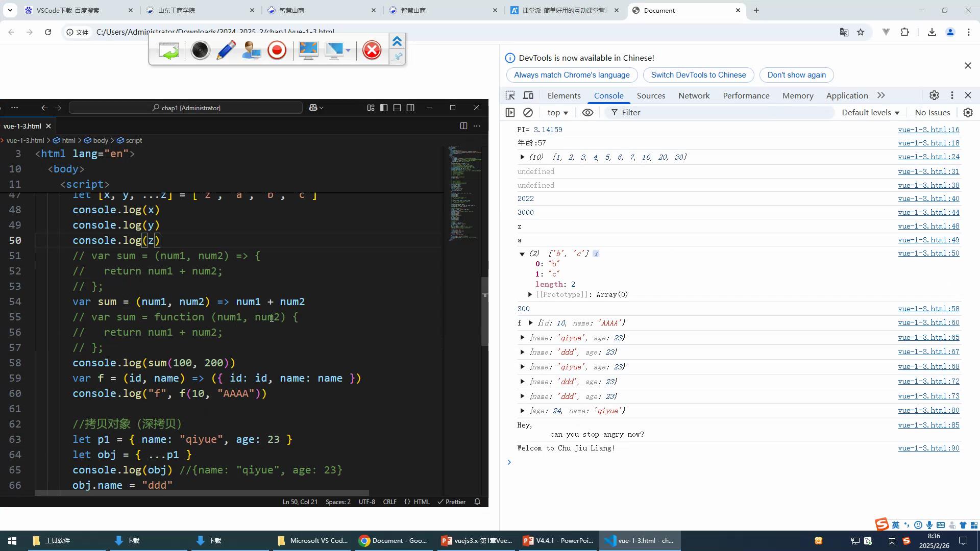Split the VS Code editor right
The height and width of the screenshot is (551, 980).
pos(463,126)
